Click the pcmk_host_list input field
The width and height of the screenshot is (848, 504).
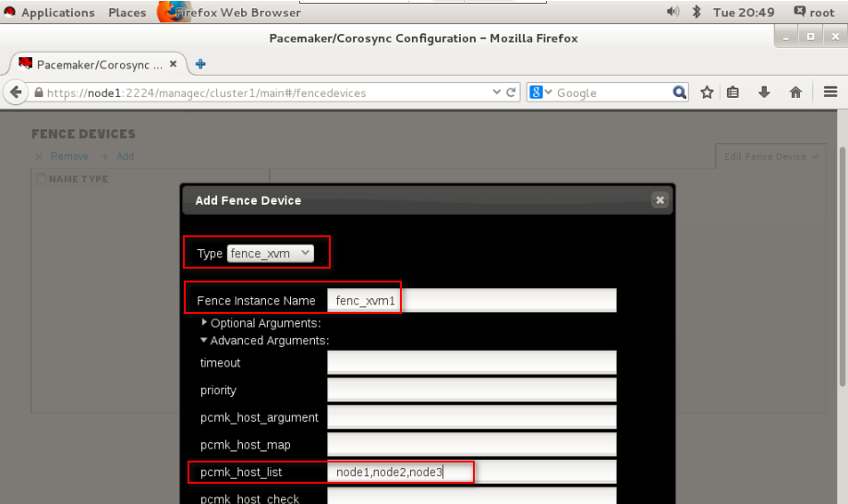click(x=472, y=472)
